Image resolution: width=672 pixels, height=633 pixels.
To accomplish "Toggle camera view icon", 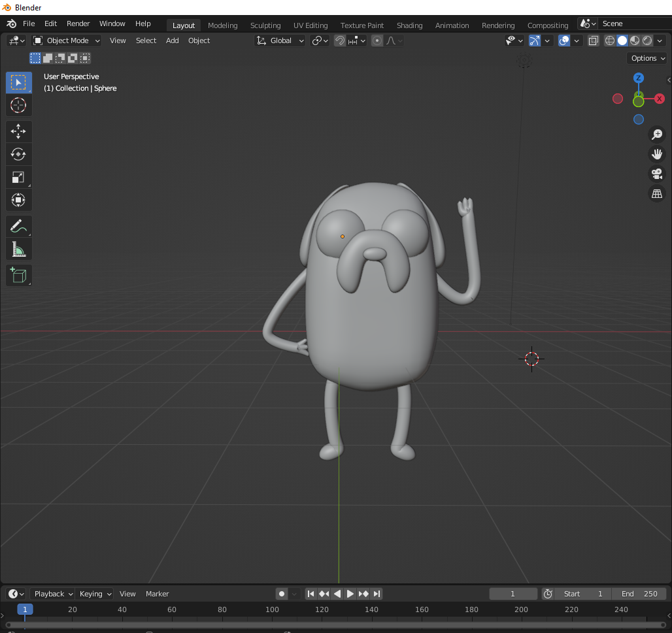I will coord(656,174).
